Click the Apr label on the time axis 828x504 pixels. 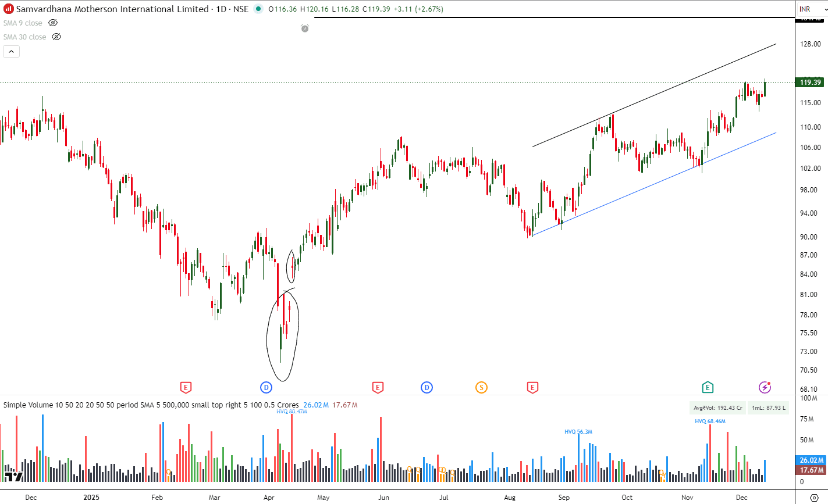[x=269, y=498]
